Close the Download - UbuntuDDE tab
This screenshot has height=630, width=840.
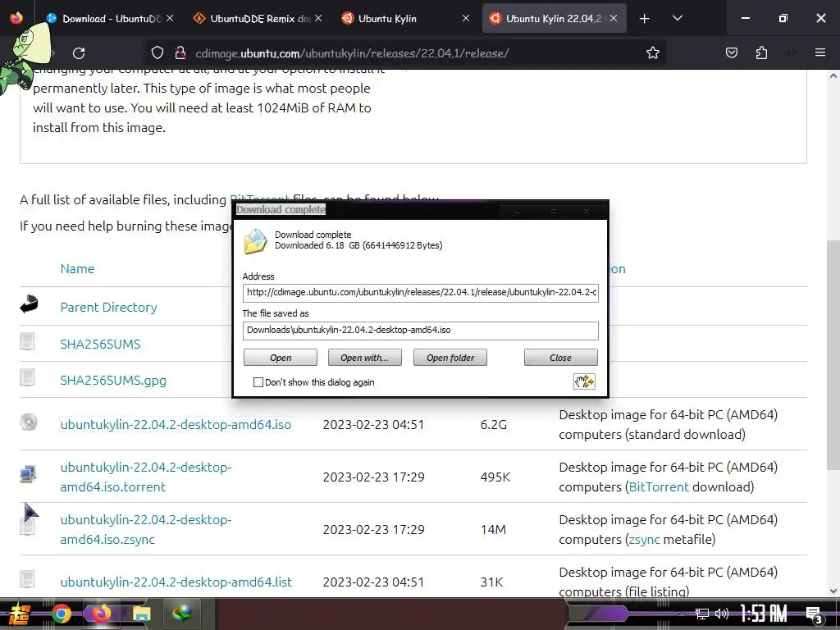click(x=170, y=18)
